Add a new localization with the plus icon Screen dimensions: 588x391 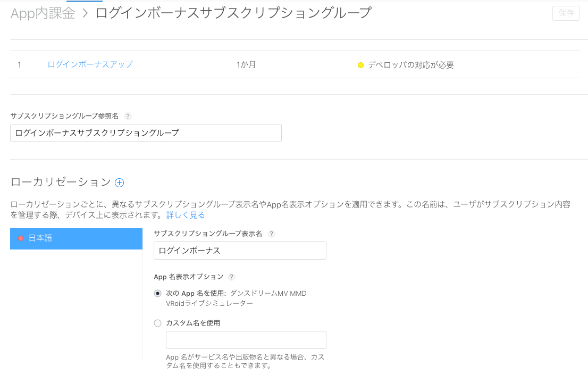[x=119, y=182]
